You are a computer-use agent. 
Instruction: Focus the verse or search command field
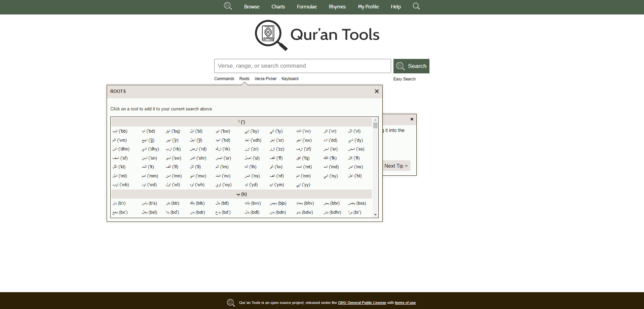point(302,66)
